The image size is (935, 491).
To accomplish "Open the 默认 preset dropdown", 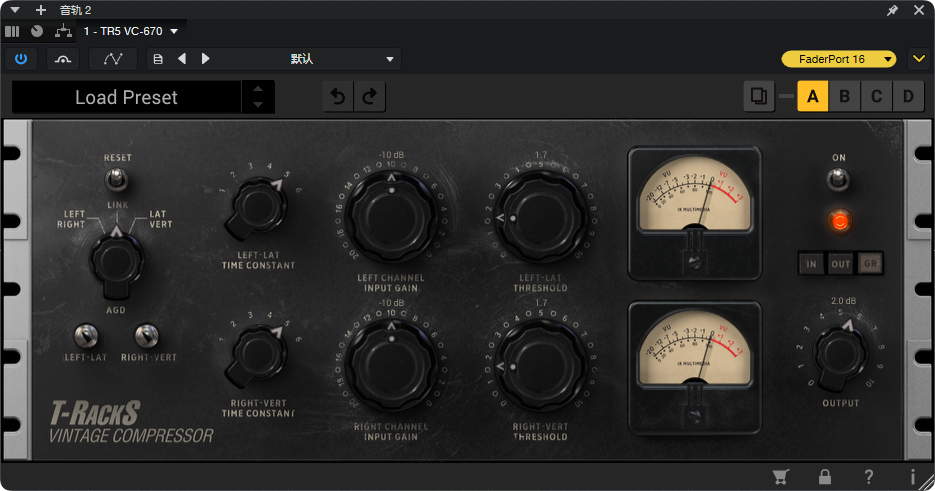I will [x=310, y=59].
